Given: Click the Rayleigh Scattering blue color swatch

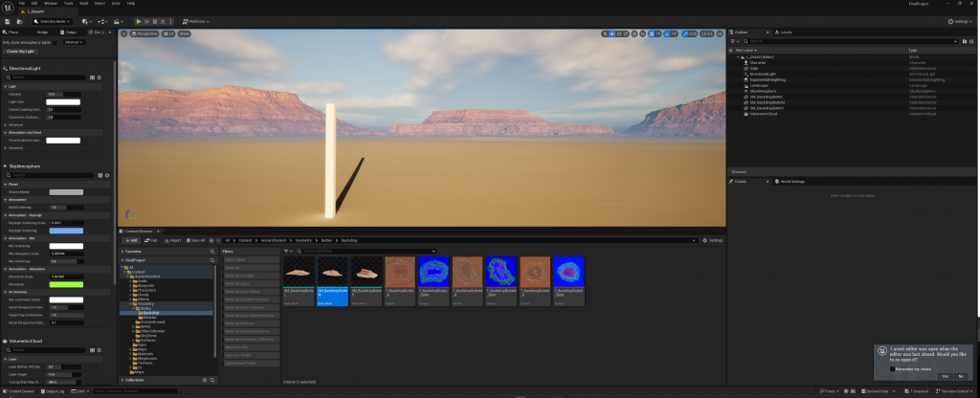Looking at the screenshot, I should click(66, 231).
